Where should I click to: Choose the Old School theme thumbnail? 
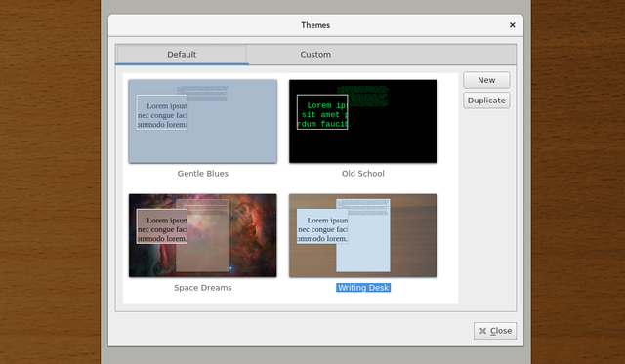[363, 121]
